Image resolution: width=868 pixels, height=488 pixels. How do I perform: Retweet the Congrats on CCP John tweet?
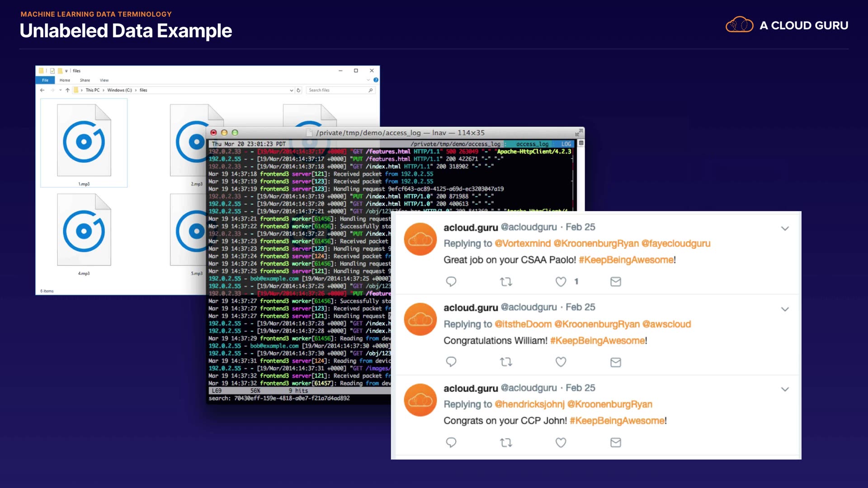(x=506, y=442)
